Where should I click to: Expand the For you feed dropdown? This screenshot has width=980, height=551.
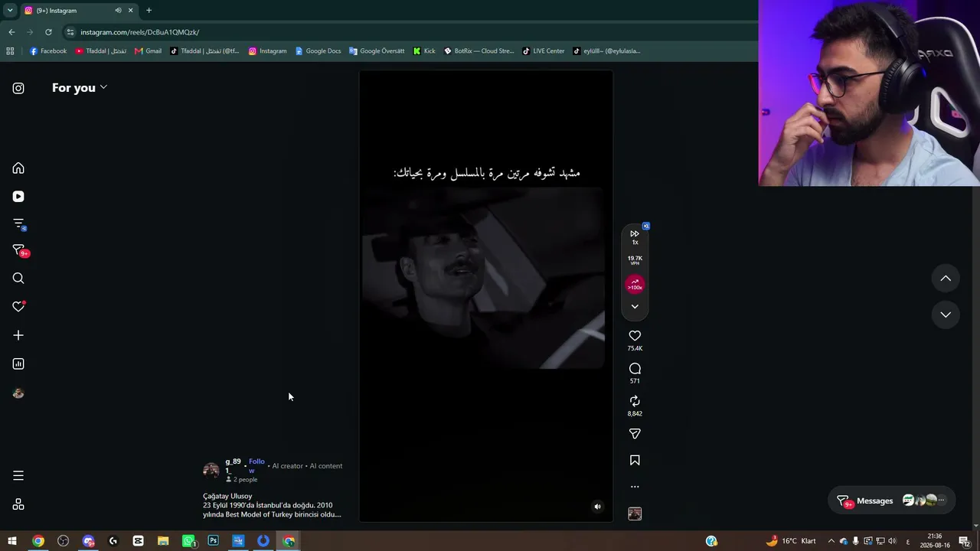point(80,87)
